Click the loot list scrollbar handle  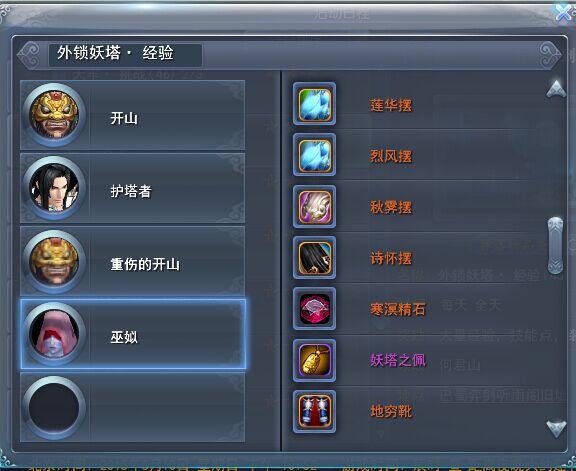coord(555,245)
